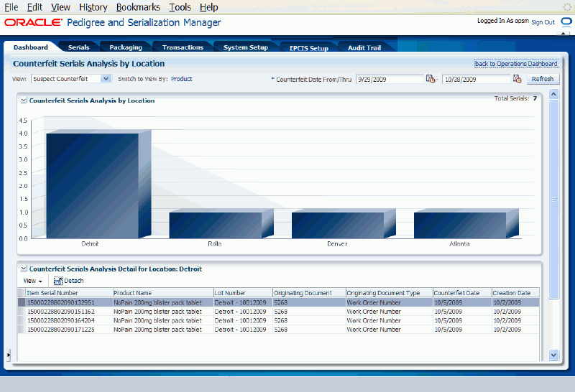Open the Audit Trail tab
This screenshot has height=392, width=575.
pyautogui.click(x=364, y=47)
